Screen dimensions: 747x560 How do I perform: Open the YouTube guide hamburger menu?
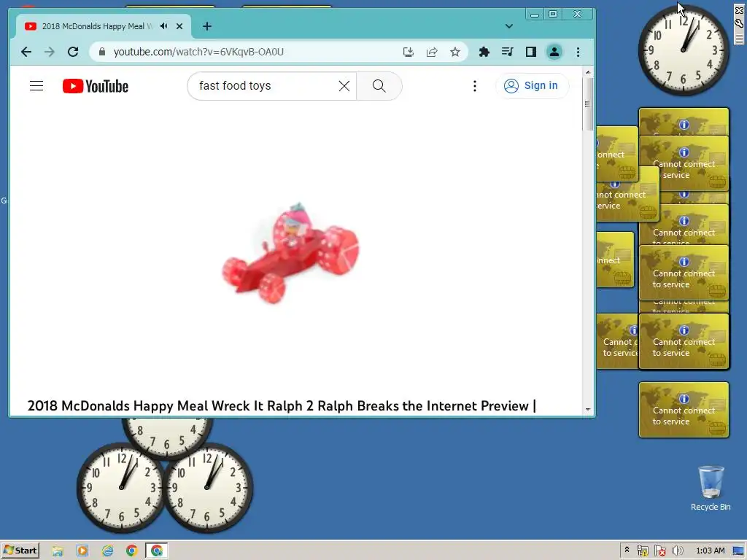[36, 86]
